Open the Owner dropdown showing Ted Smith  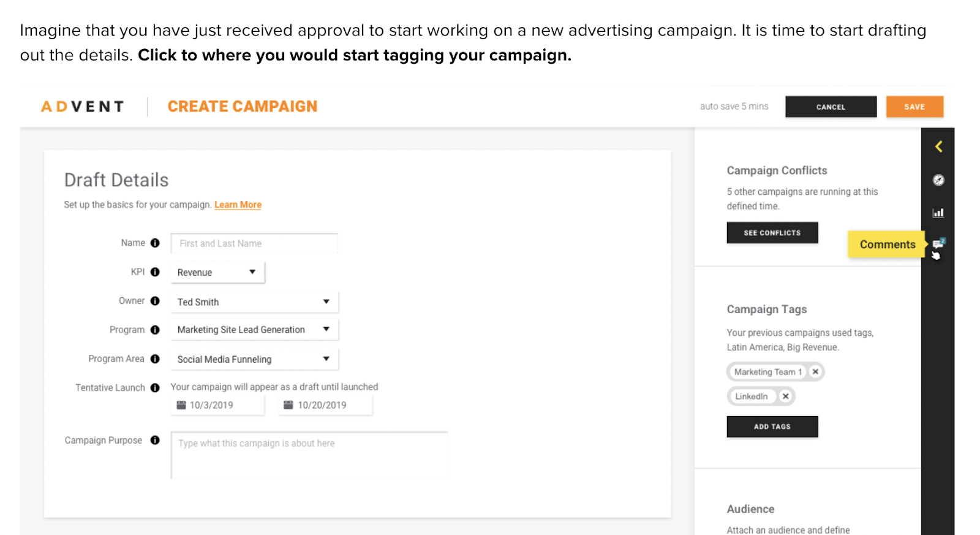(254, 302)
